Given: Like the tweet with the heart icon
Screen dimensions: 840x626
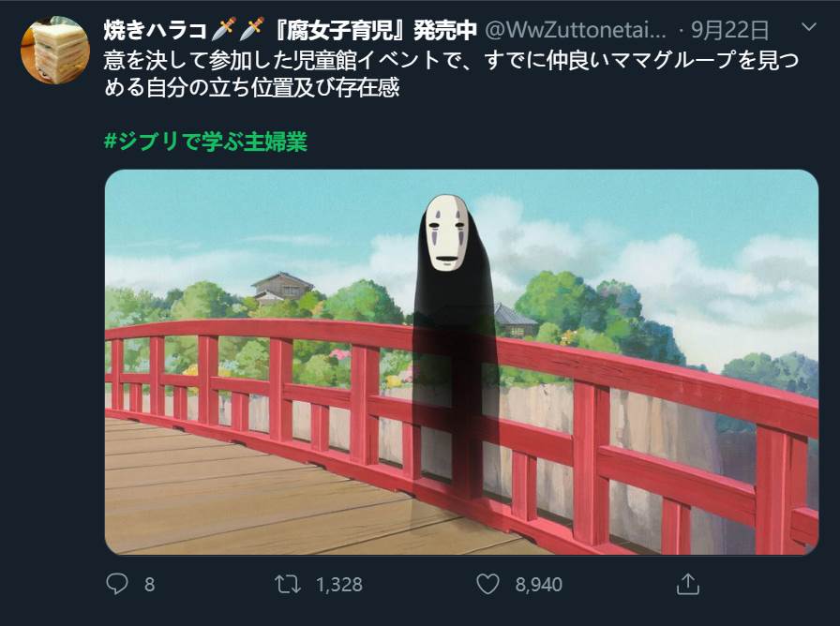Looking at the screenshot, I should (x=487, y=584).
